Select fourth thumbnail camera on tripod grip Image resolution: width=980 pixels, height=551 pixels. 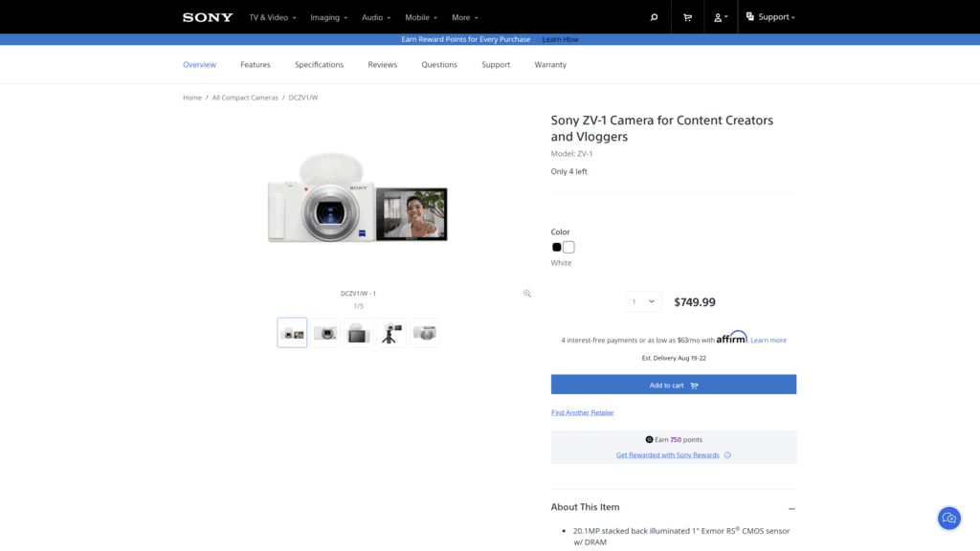[x=391, y=332]
